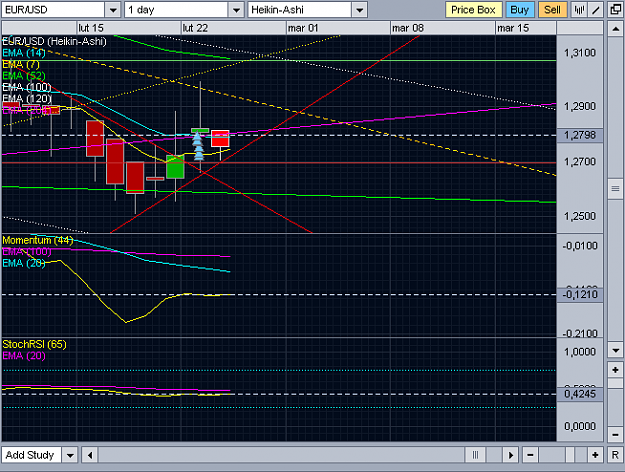Open the Add Study dropdown arrow
Image resolution: width=625 pixels, height=472 pixels.
point(70,455)
